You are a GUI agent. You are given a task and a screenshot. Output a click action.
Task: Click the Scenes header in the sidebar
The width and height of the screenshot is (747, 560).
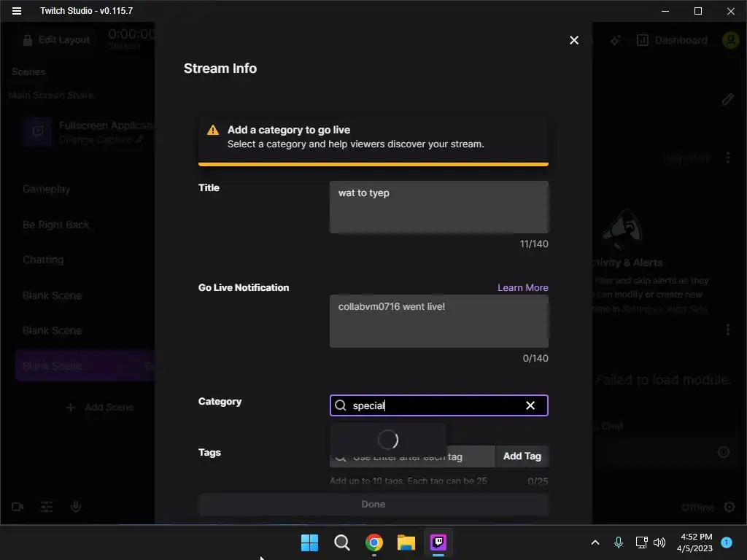pos(28,72)
